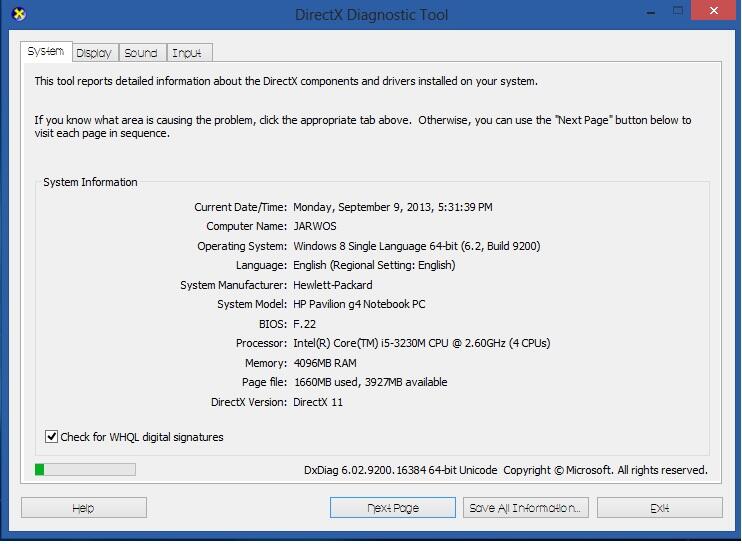Click the Copyright Microsoft text
The height and width of the screenshot is (544, 742).
pos(605,470)
